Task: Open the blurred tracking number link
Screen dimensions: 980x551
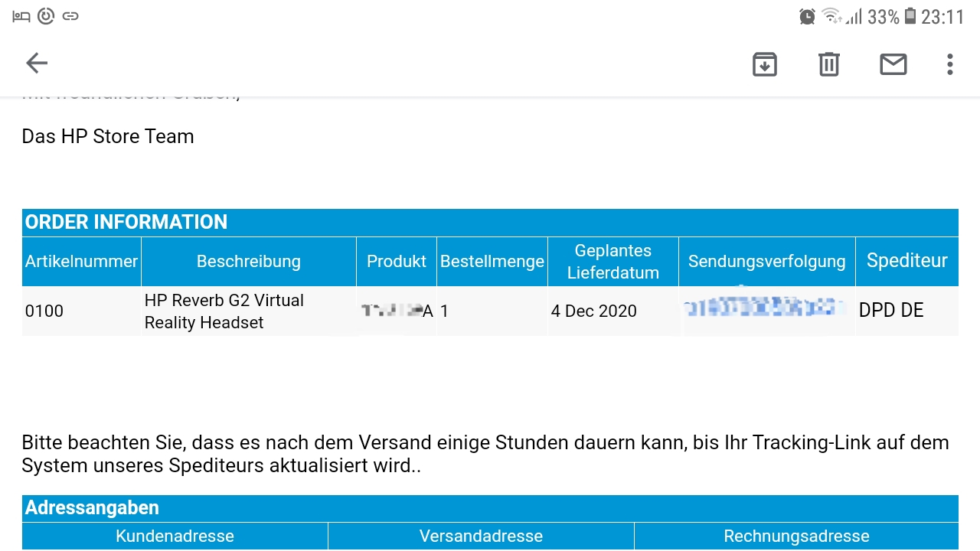Action: coord(766,309)
